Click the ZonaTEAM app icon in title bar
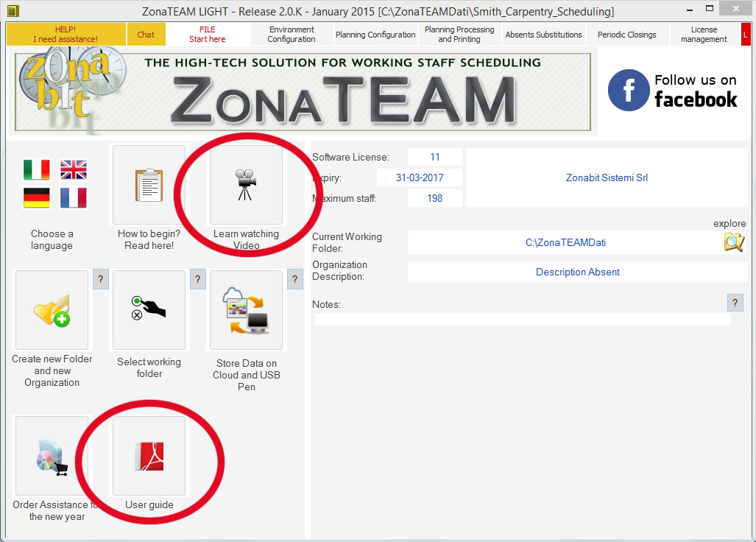 (x=13, y=10)
